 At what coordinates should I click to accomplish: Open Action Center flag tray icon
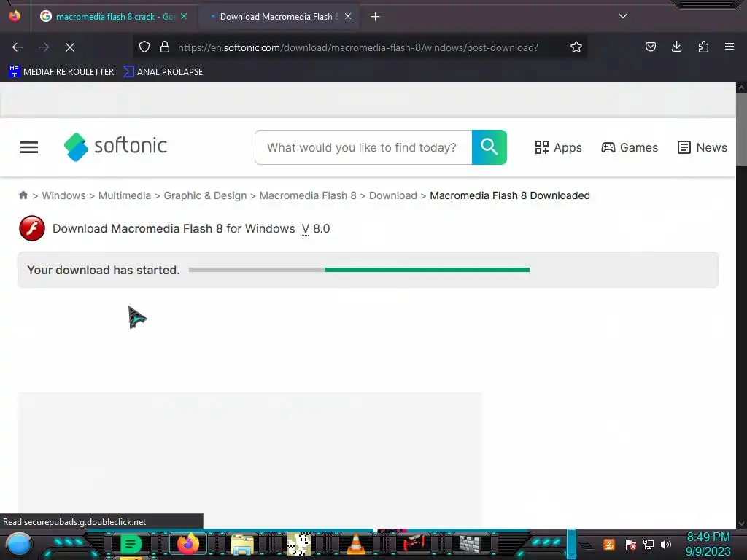[x=630, y=544]
